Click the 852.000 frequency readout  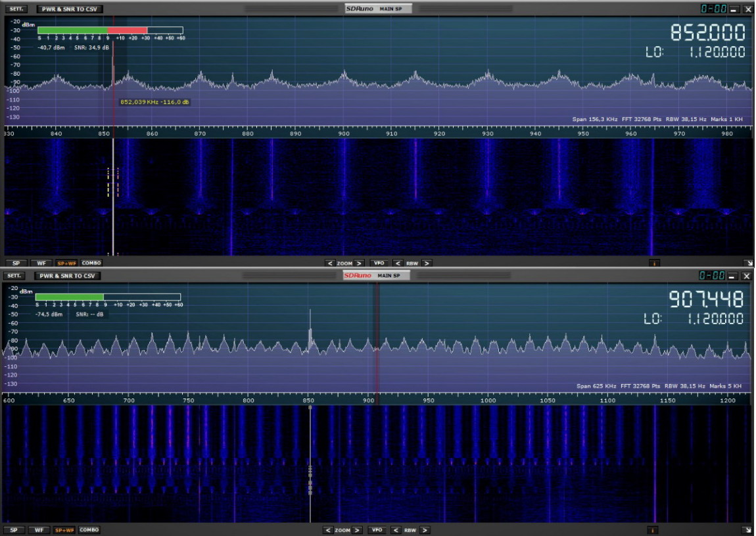(708, 33)
